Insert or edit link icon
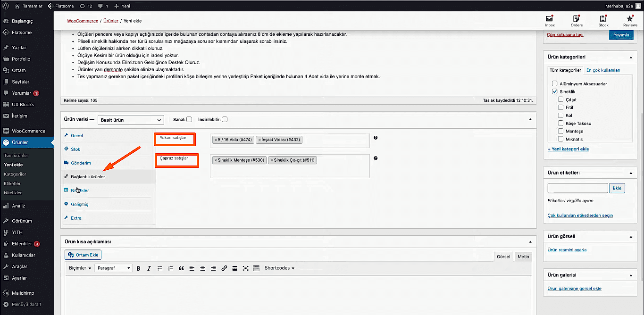644x315 pixels. coord(224,268)
